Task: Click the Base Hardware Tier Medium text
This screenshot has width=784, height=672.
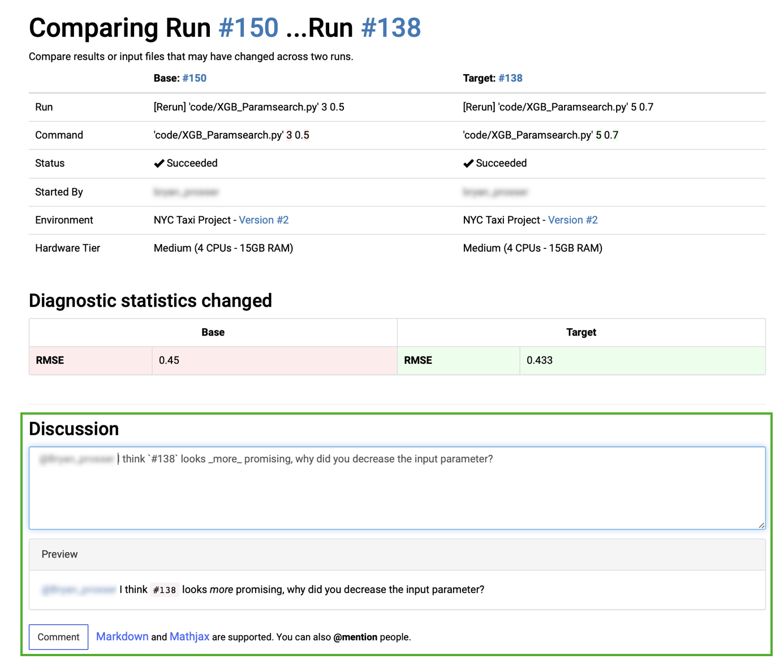Action: click(223, 248)
